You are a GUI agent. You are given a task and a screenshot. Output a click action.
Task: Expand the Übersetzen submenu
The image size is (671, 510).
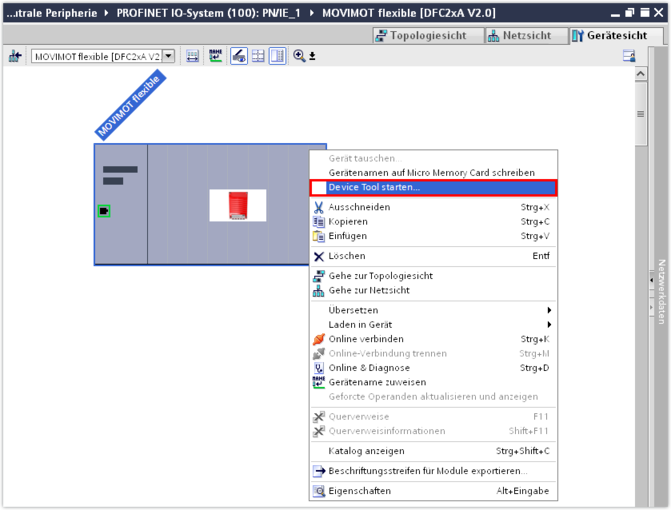(x=440, y=310)
